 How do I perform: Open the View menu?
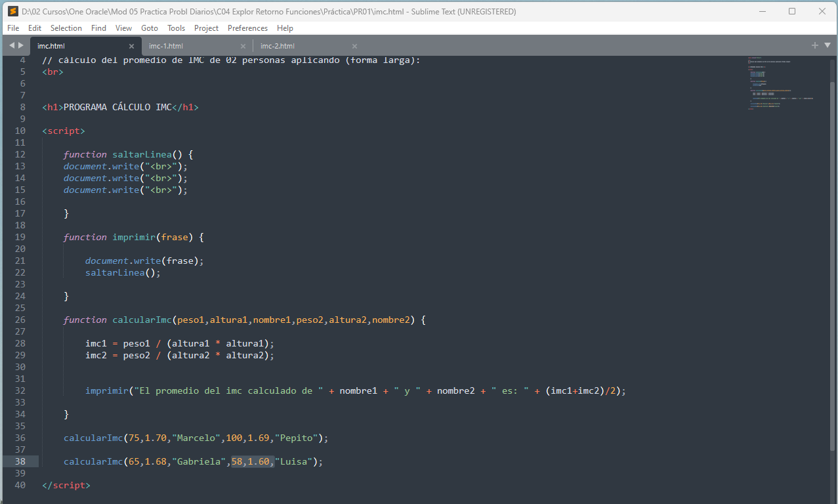point(123,28)
